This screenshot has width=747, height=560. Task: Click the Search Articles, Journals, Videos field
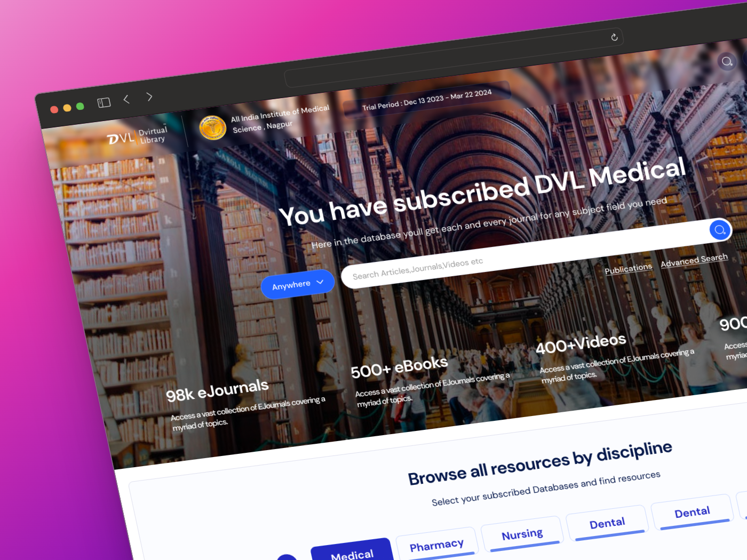[536, 254]
